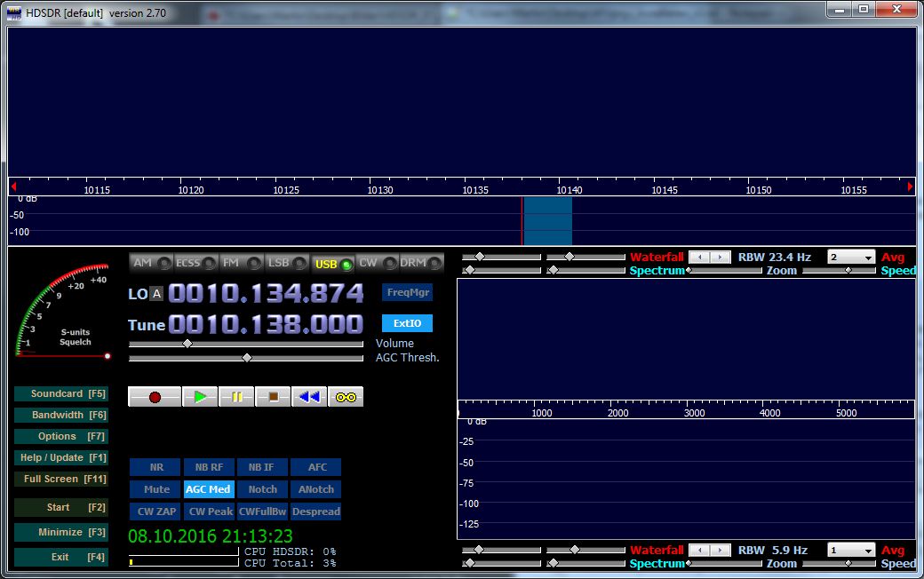Image resolution: width=924 pixels, height=579 pixels.
Task: Select DRM demodulation mode
Action: 421,263
